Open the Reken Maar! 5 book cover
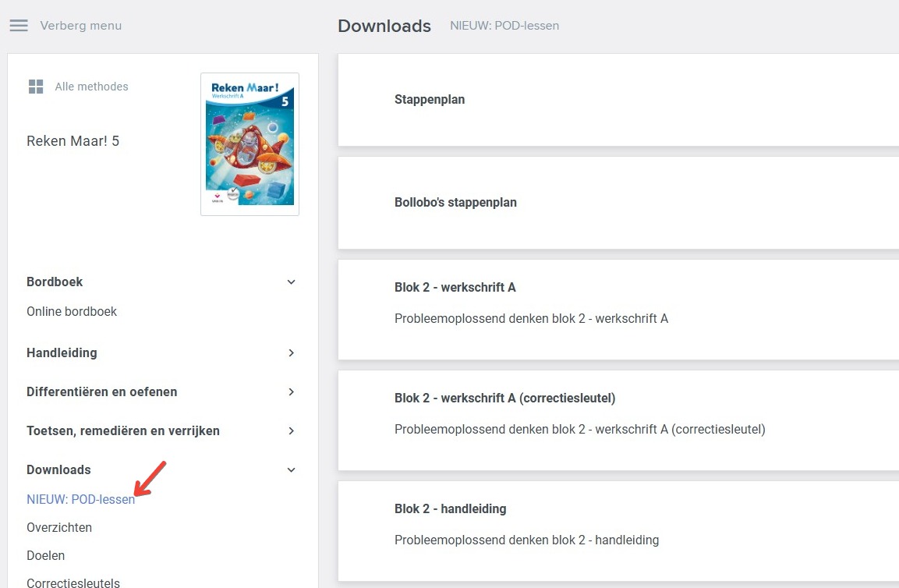Screen dimensions: 899x588 click(250, 144)
